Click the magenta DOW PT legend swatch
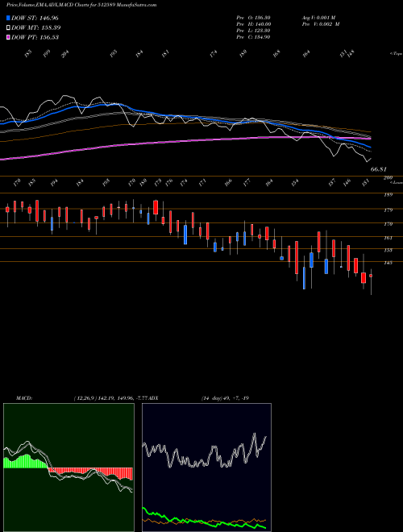This screenshot has width=403, height=532. [x=9, y=37]
